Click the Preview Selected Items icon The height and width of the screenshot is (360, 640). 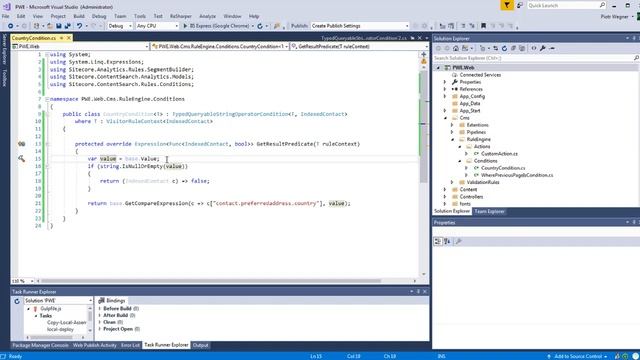coord(552,48)
